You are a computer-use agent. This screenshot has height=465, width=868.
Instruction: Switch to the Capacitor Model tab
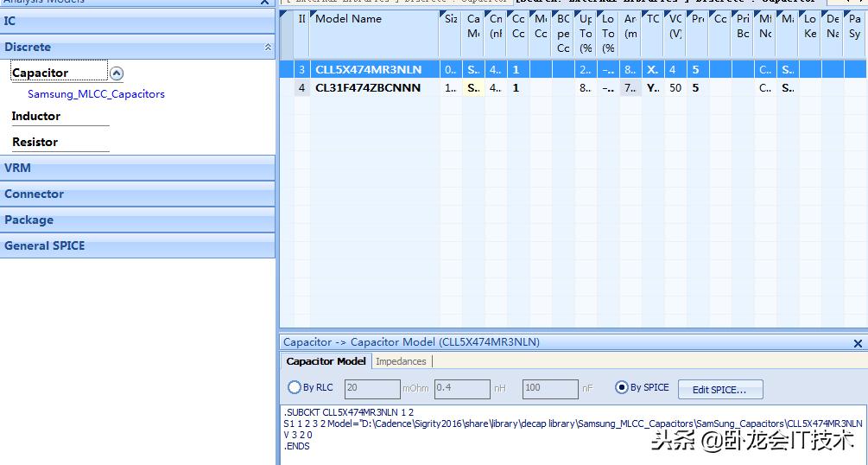[x=326, y=361]
